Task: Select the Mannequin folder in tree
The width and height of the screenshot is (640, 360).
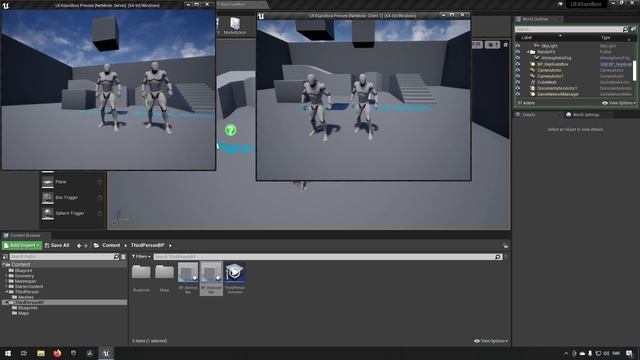Action: pyautogui.click(x=22, y=281)
